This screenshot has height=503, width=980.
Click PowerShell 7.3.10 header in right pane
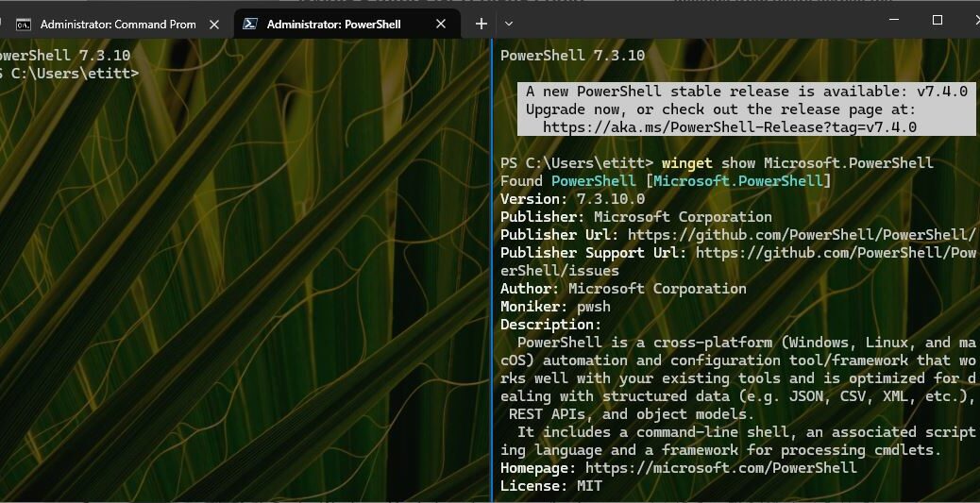point(572,56)
